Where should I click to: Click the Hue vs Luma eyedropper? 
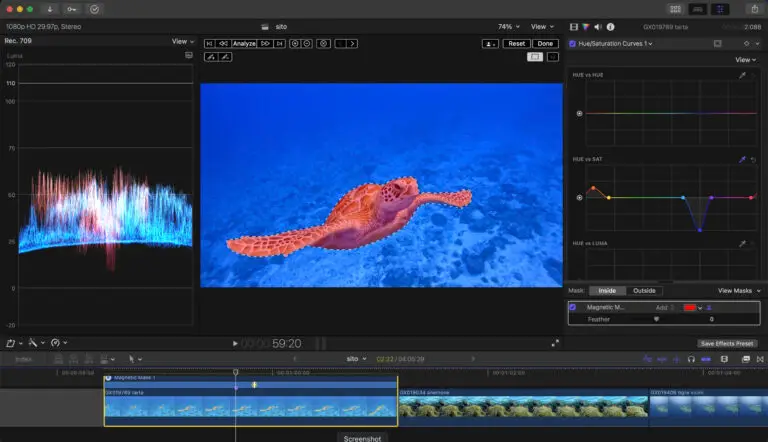pos(743,244)
